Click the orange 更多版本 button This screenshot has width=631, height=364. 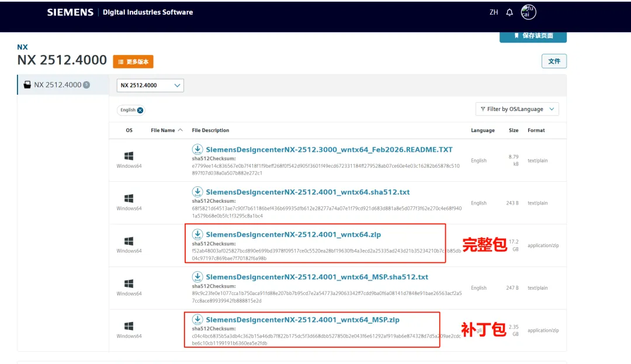133,61
